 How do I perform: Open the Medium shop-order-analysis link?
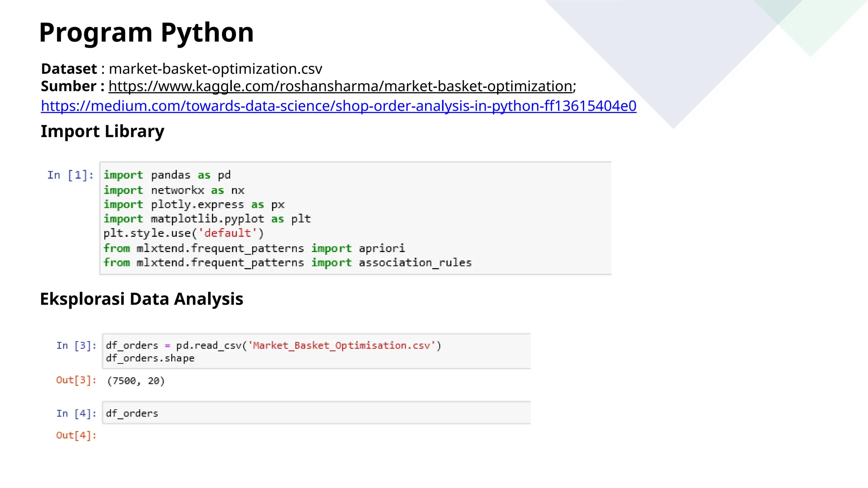coord(338,106)
